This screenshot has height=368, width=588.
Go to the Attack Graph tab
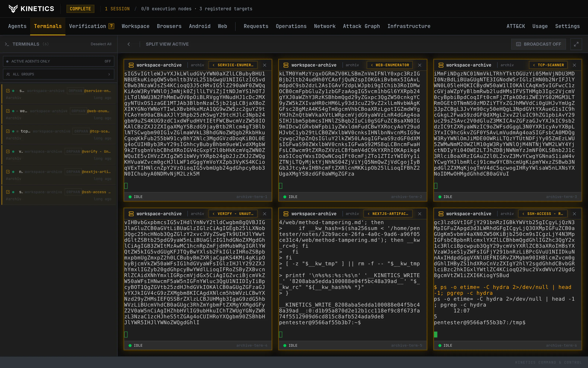361,26
